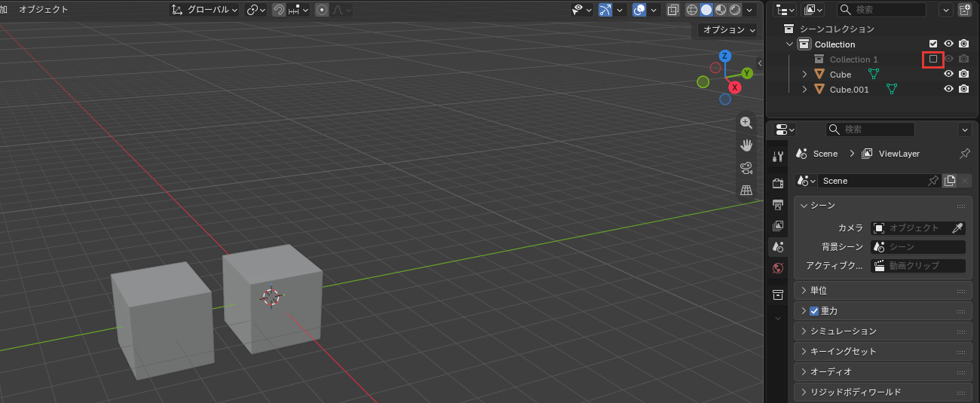Click the new collection icon in outliner

click(964, 10)
